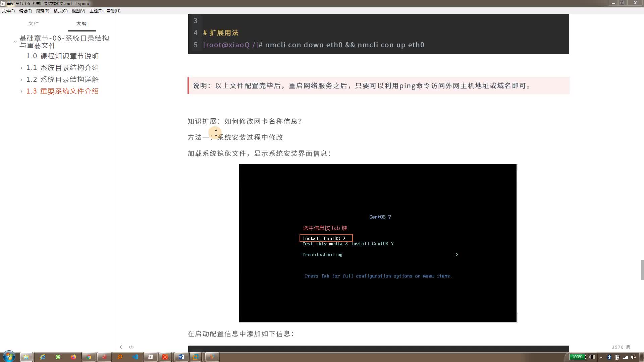The height and width of the screenshot is (362, 644).
Task: Open the 视图(V) menu
Action: tap(78, 11)
